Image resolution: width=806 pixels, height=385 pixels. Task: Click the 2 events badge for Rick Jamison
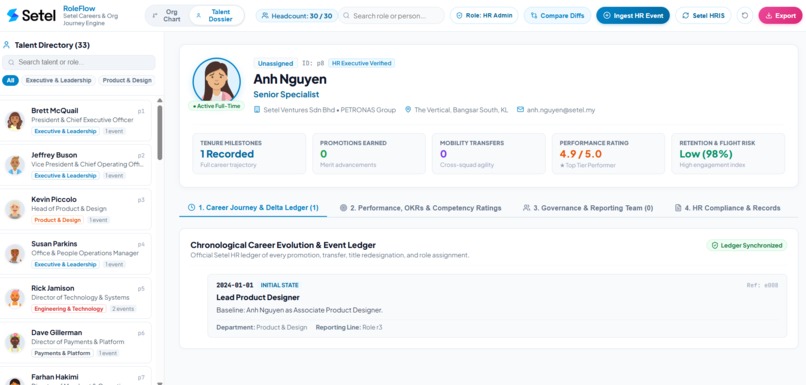[123, 309]
